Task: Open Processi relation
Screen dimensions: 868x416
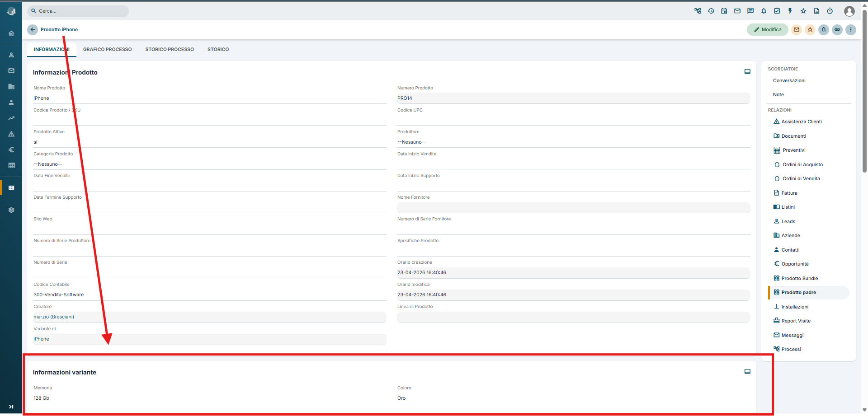Action: pyautogui.click(x=787, y=349)
